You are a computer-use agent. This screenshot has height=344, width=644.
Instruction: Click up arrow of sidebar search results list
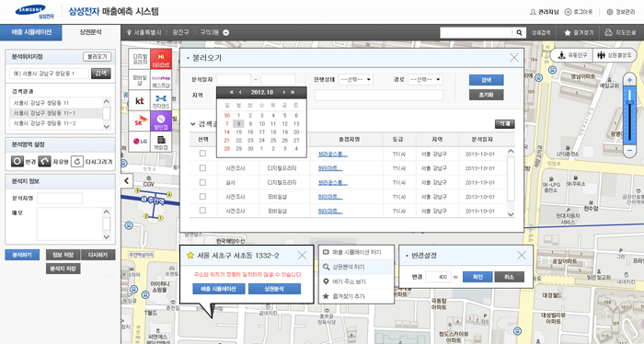pos(107,101)
